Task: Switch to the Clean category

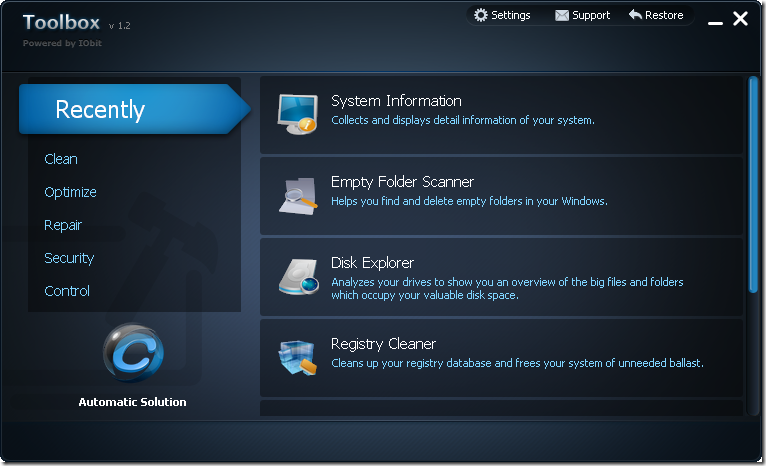Action: pyautogui.click(x=61, y=159)
